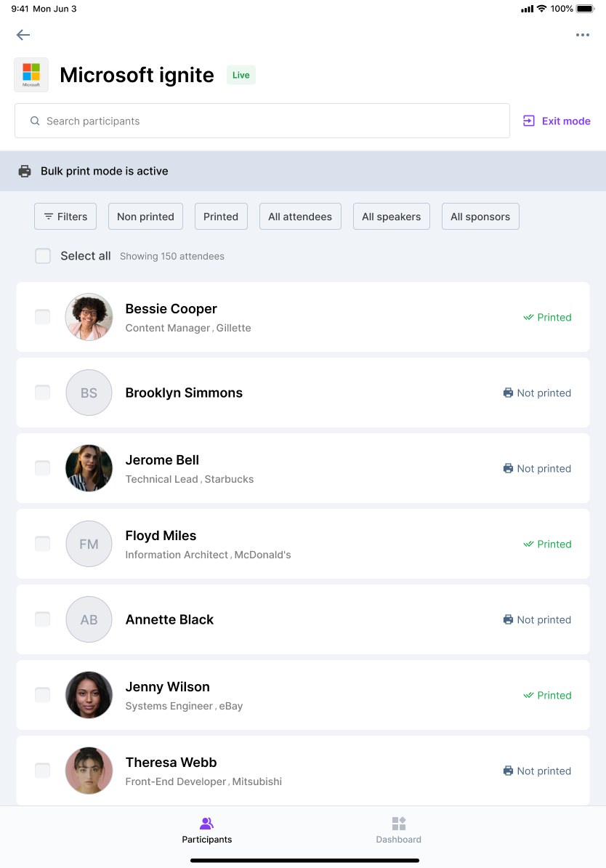
Task: Select Floyd Miles's checkbox
Action: [43, 544]
